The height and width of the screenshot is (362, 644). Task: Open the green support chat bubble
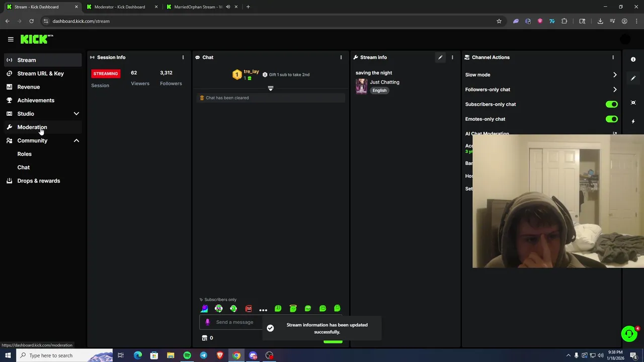pyautogui.click(x=629, y=334)
